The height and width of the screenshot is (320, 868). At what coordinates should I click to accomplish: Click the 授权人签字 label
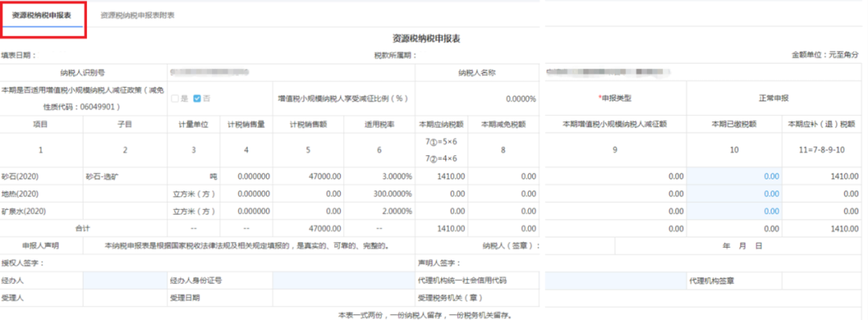(23, 263)
